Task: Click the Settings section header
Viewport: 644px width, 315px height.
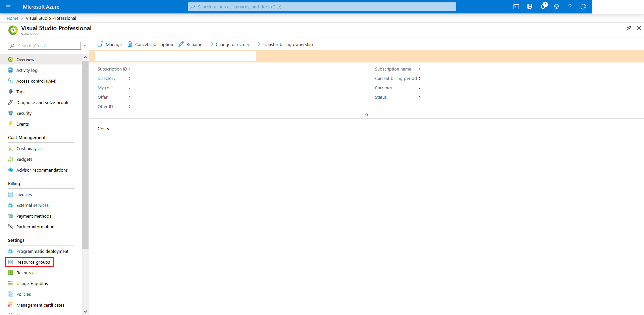Action: point(16,240)
